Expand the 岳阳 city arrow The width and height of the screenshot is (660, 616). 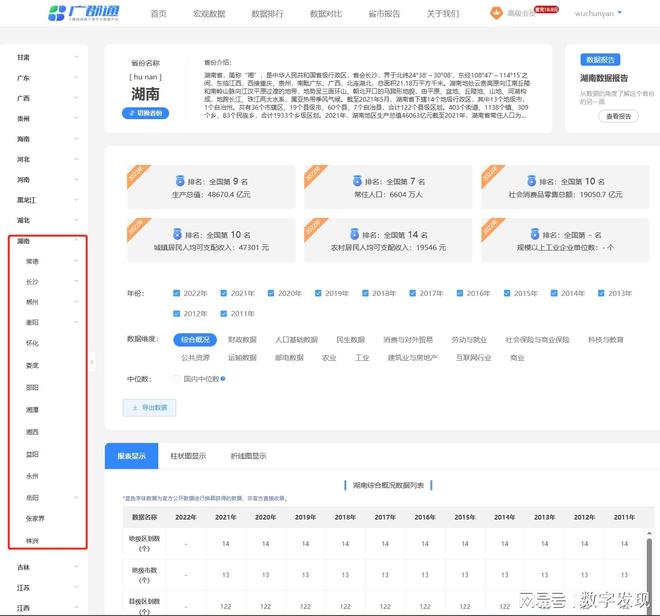click(76, 497)
